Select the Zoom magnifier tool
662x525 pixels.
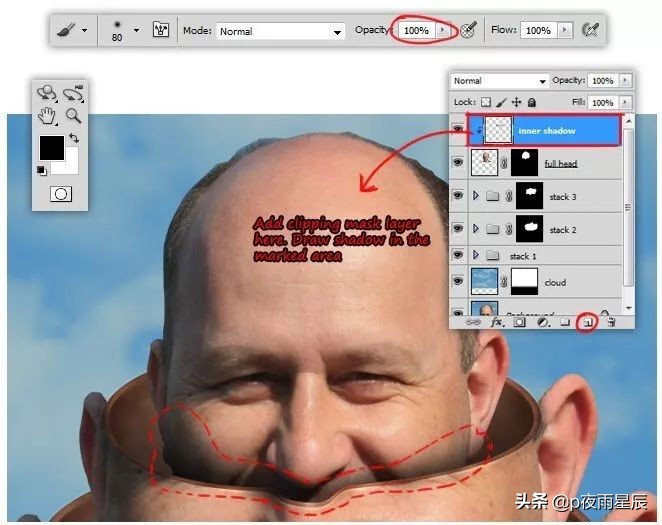(x=73, y=116)
